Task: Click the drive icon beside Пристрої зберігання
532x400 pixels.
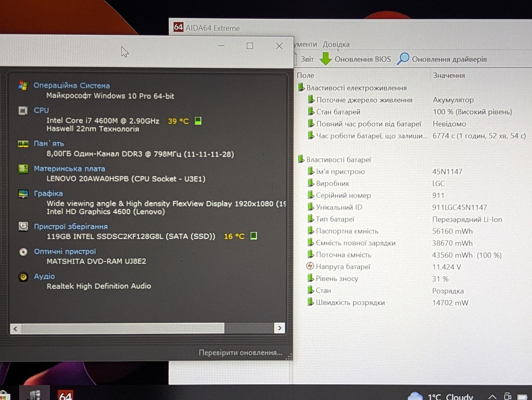Action: (x=23, y=226)
